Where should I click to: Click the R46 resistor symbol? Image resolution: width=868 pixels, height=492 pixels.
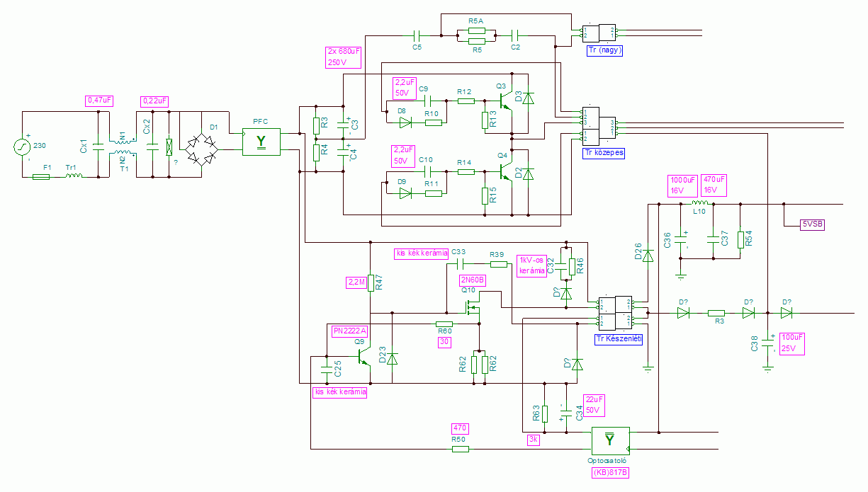(x=573, y=266)
